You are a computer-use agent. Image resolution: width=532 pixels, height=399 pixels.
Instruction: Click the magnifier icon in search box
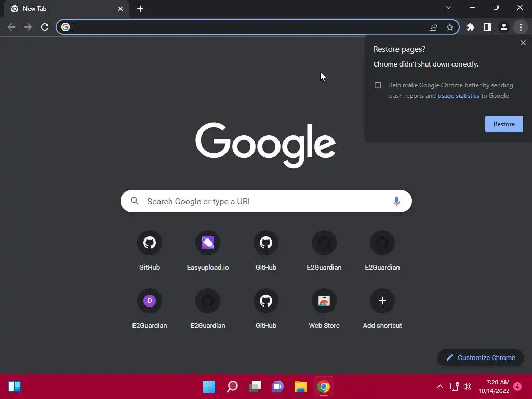(135, 201)
